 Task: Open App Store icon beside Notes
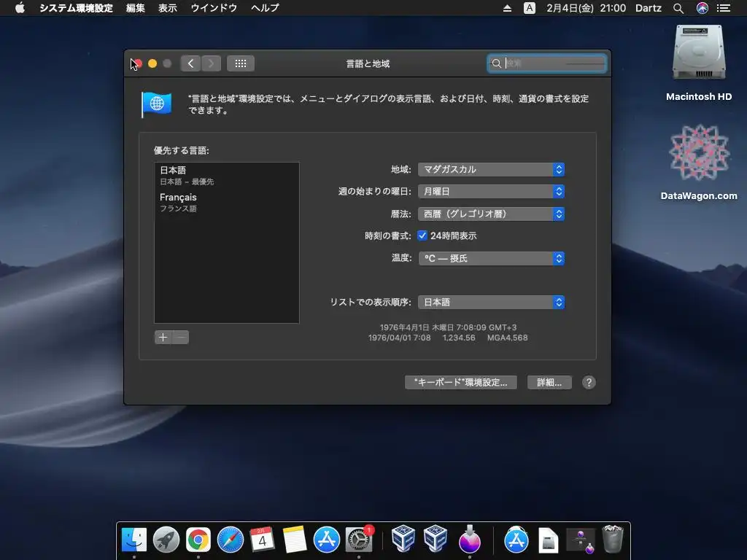327,540
